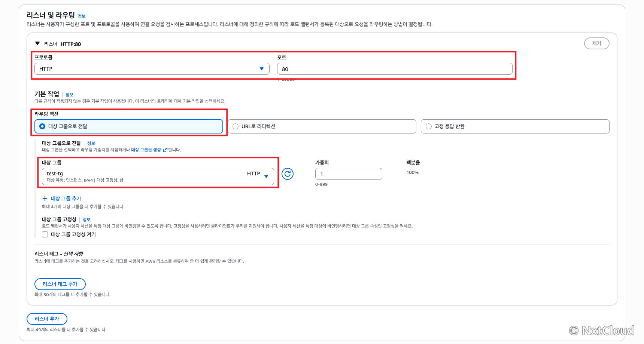
Task: Click 정보 link beside 대상 그룹으로 전달 heading
Action: click(91, 143)
